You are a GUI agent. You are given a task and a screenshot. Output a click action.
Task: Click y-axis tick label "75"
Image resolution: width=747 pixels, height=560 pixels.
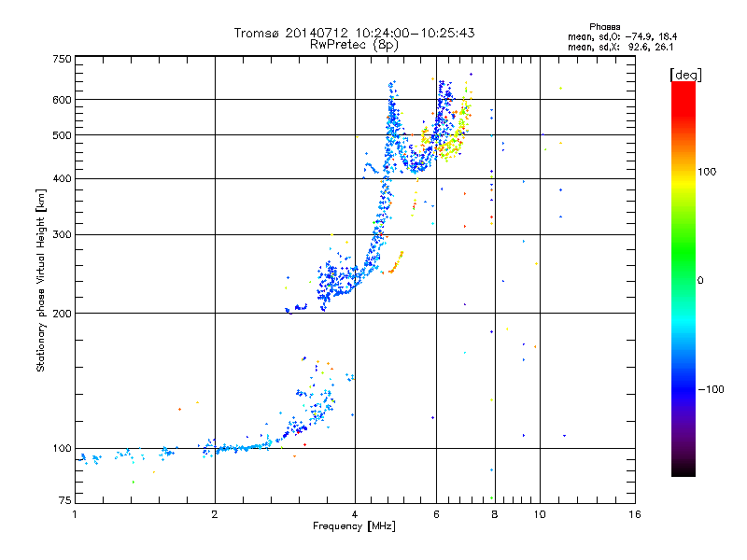65,500
